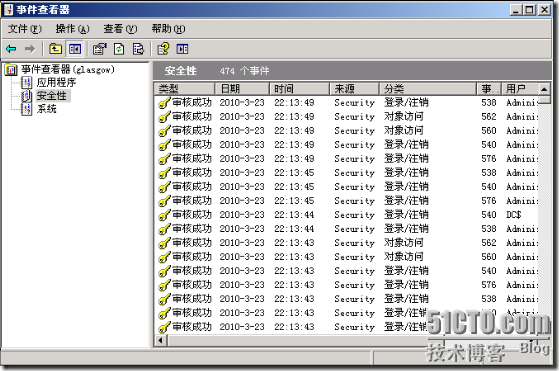Click event ID 576 in 22:13:43 row
Screen dimensions: 559x371
click(x=488, y=285)
